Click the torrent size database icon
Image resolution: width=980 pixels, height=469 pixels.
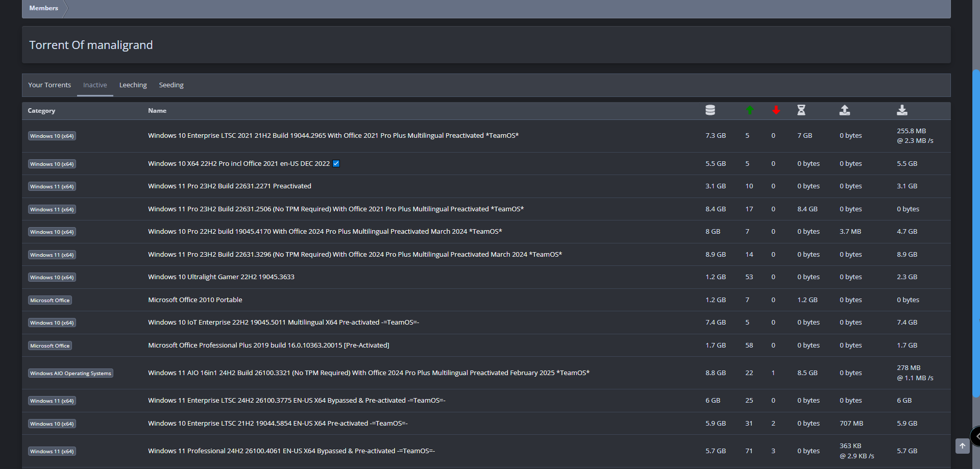click(x=710, y=110)
